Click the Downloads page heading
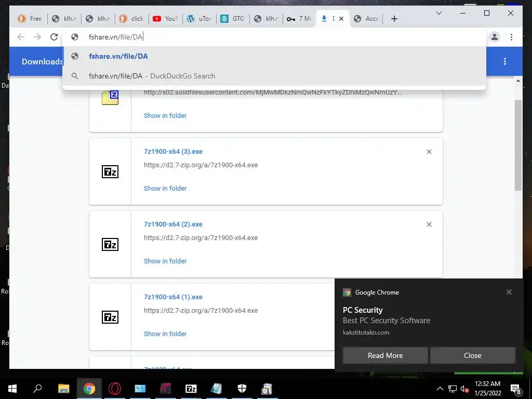This screenshot has width=532, height=399. 42,62
